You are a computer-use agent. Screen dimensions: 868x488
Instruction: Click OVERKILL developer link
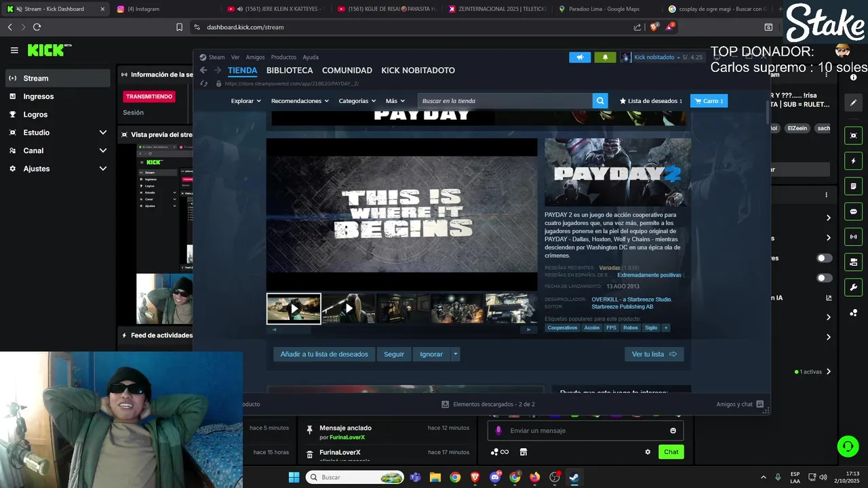[631, 300]
